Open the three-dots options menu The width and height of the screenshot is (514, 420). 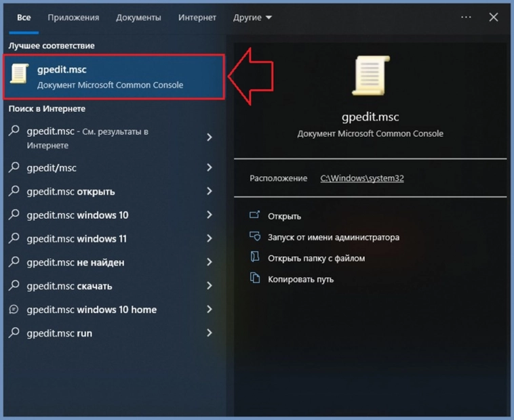click(x=466, y=17)
